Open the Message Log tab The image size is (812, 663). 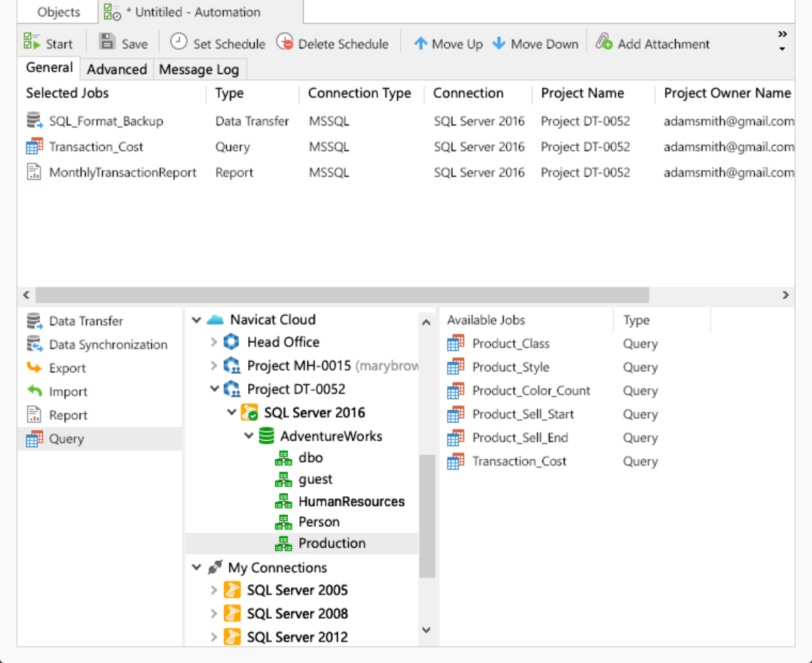pos(199,69)
